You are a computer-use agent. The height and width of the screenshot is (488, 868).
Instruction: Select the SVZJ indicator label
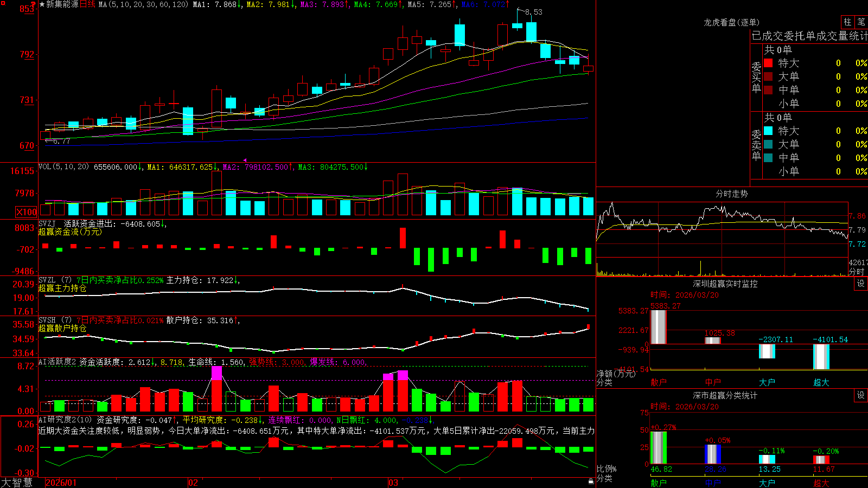(47, 223)
